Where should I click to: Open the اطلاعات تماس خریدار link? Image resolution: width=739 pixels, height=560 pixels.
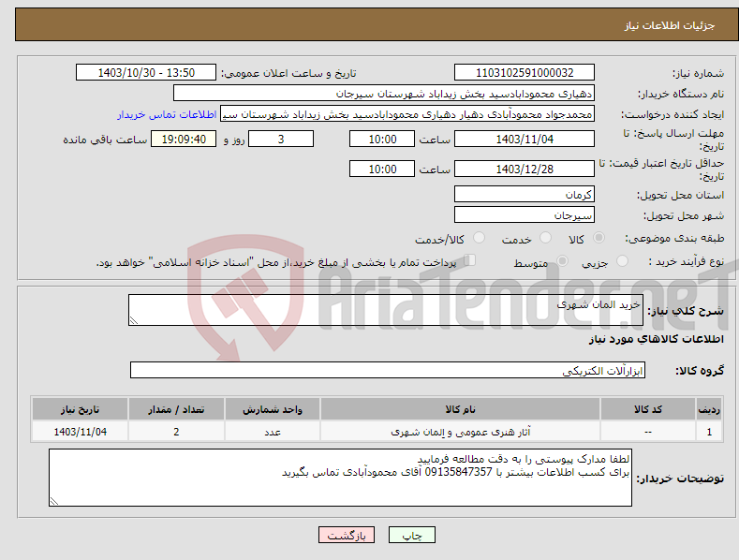[167, 114]
